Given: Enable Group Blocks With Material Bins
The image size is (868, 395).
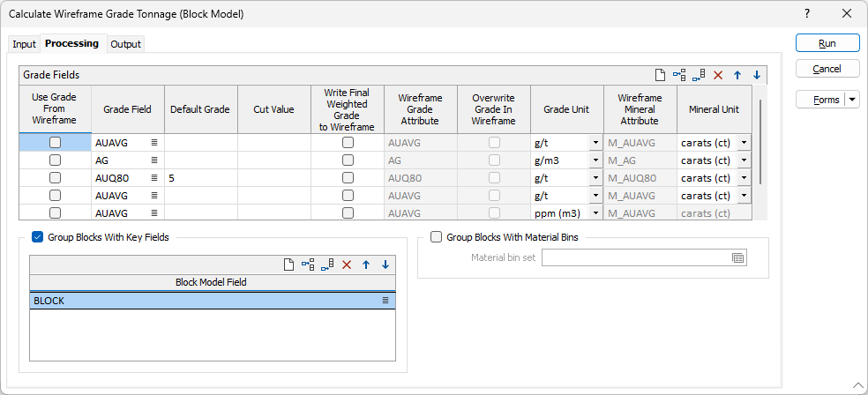Looking at the screenshot, I should [x=436, y=236].
